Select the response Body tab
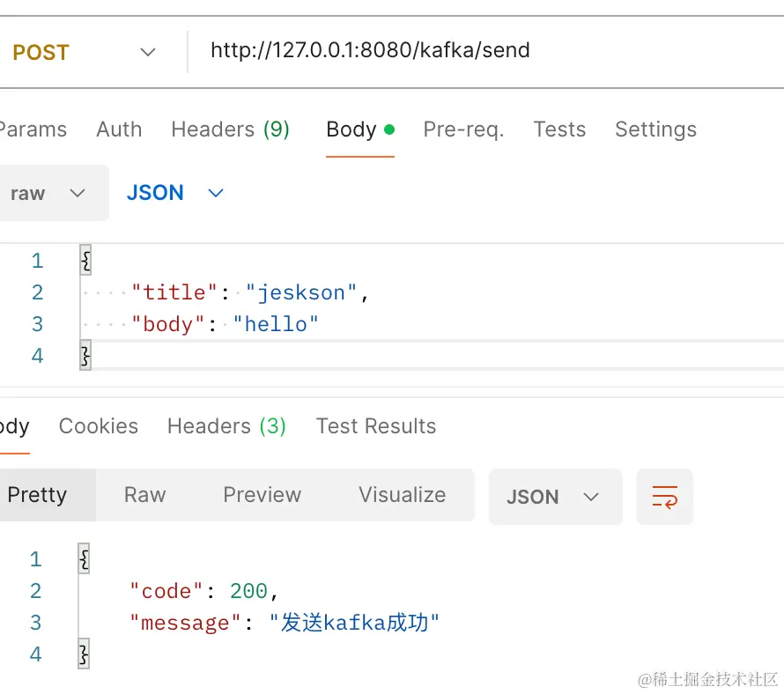The height and width of the screenshot is (694, 784). [x=14, y=426]
